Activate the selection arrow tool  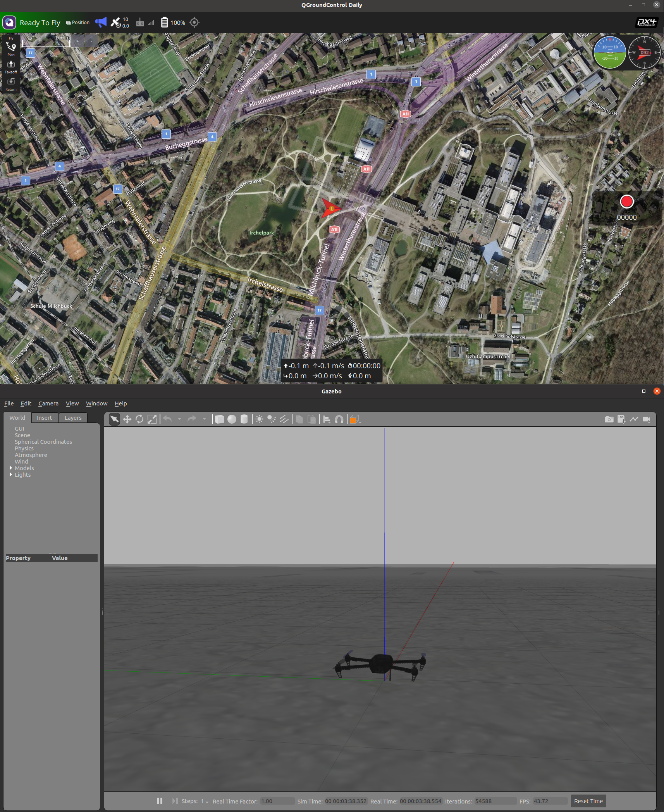click(x=114, y=419)
